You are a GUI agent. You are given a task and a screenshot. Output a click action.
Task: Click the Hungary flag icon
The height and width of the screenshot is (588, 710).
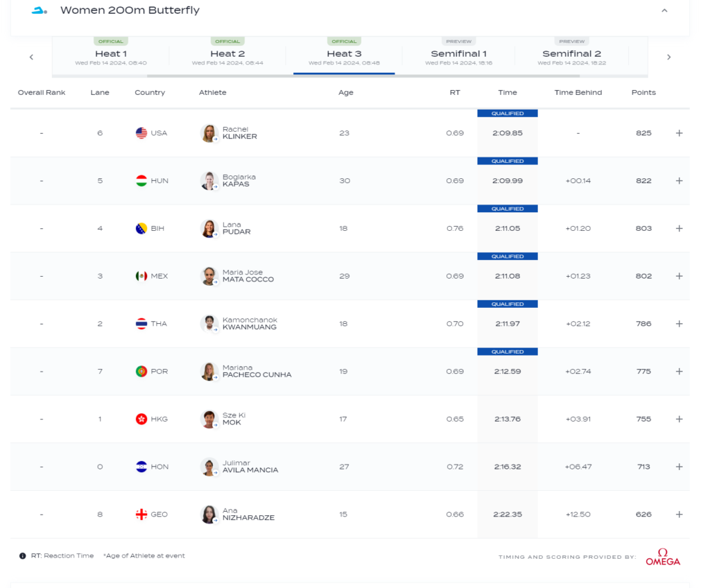point(141,181)
